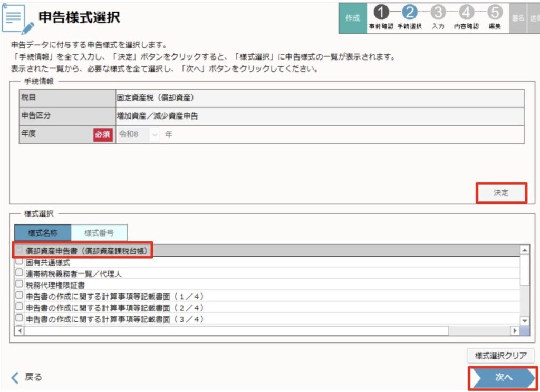The image size is (540, 392).
Task: Click the 次へ button
Action: 503,378
